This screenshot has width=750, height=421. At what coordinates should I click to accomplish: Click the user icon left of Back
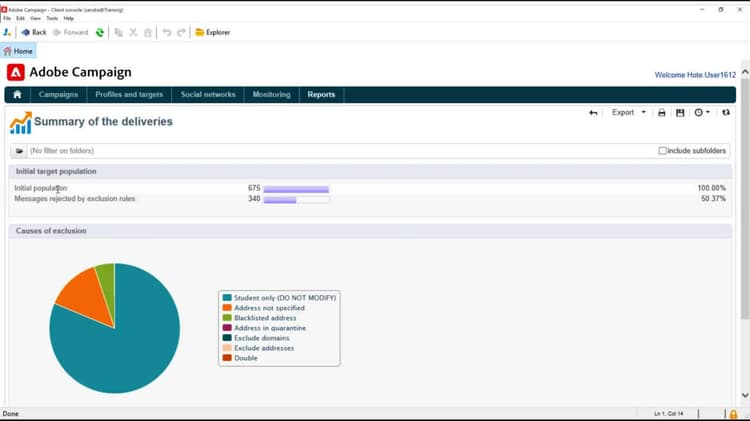point(7,33)
